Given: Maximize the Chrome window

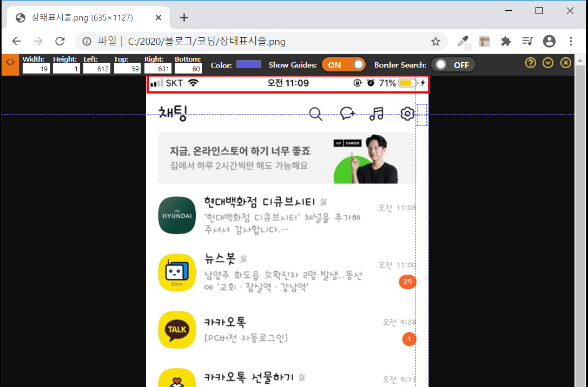Looking at the screenshot, I should pos(539,10).
